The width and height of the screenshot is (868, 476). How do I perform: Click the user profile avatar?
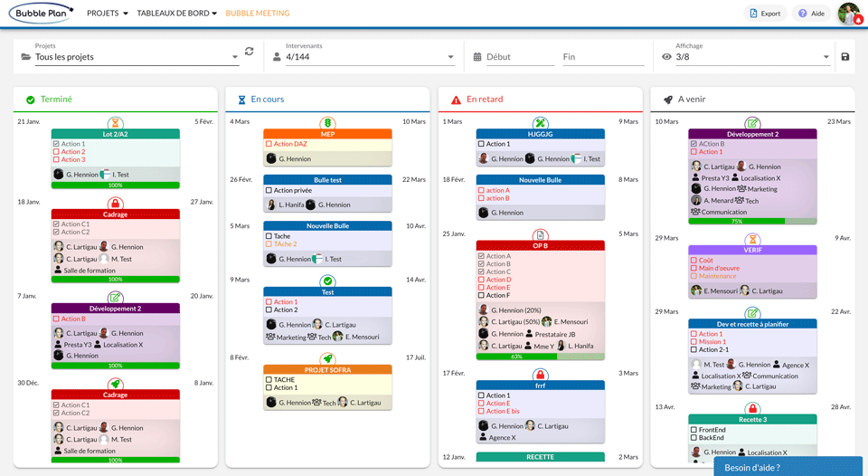[850, 14]
